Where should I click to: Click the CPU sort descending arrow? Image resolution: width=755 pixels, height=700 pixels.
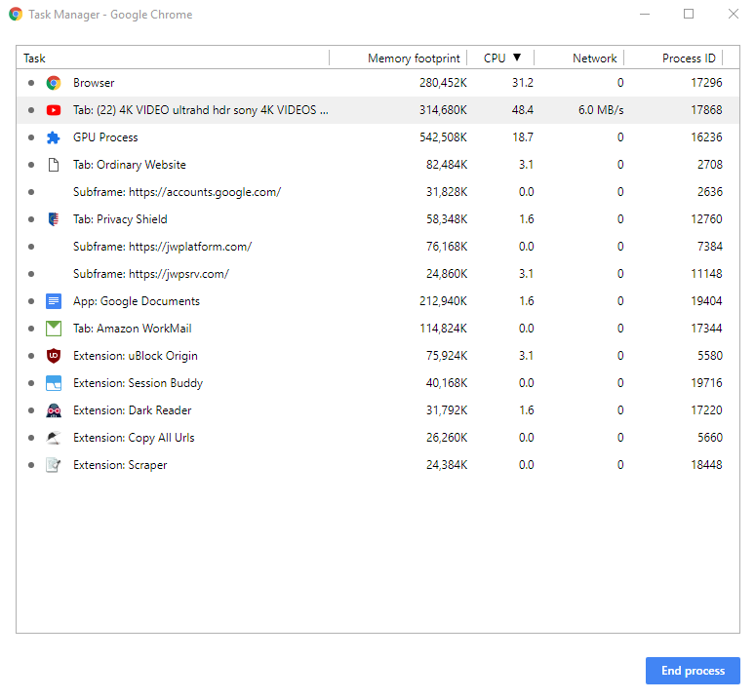pyautogui.click(x=517, y=58)
